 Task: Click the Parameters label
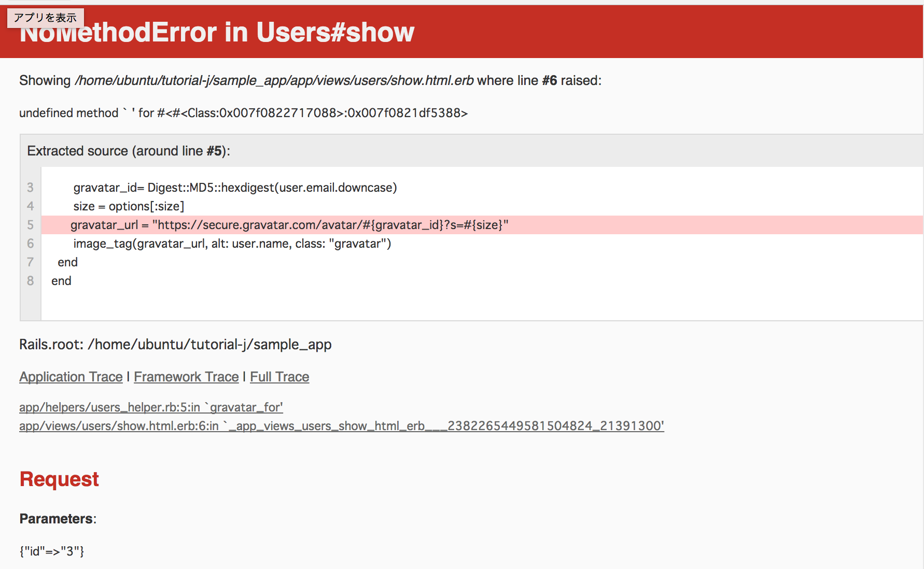pos(58,519)
